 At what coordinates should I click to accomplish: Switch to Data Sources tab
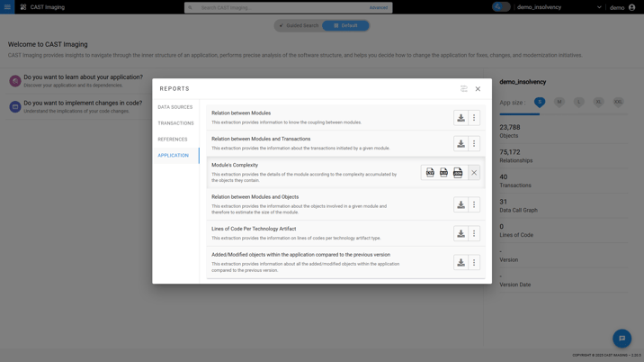coord(175,107)
